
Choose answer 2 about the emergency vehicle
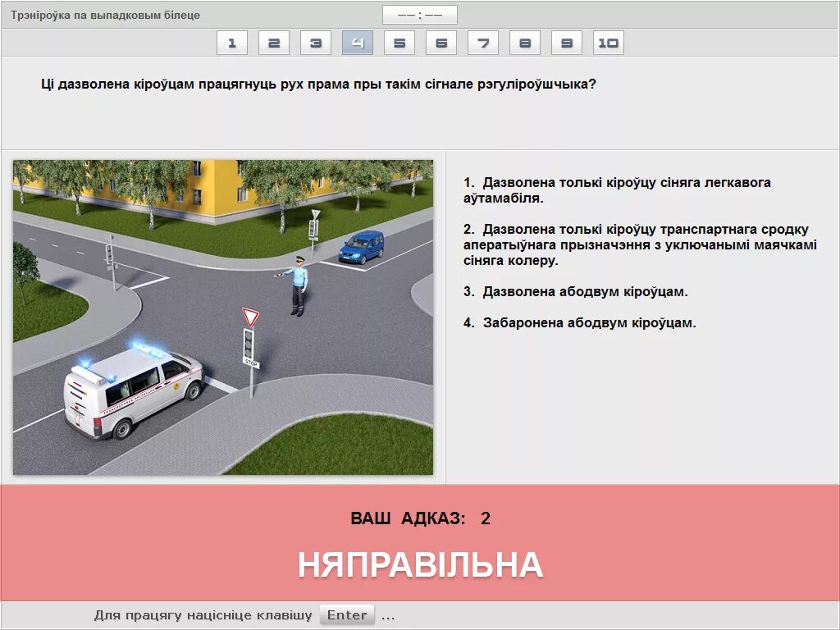640,244
